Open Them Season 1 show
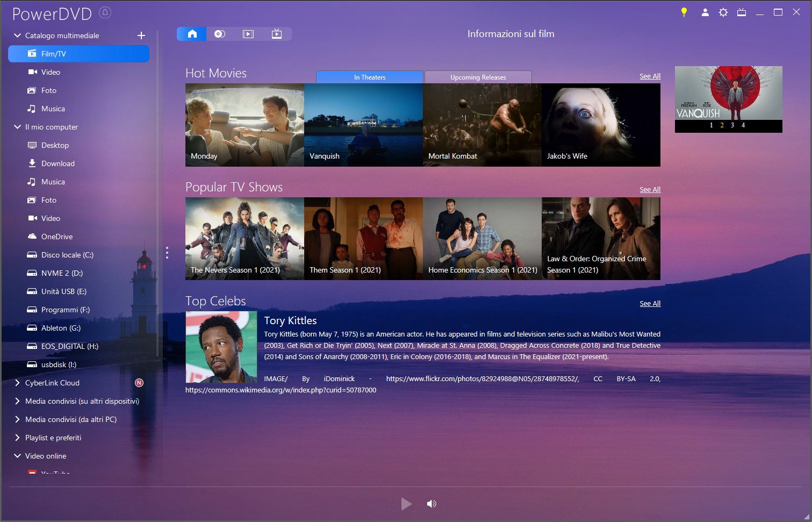The height and width of the screenshot is (522, 812). (363, 239)
